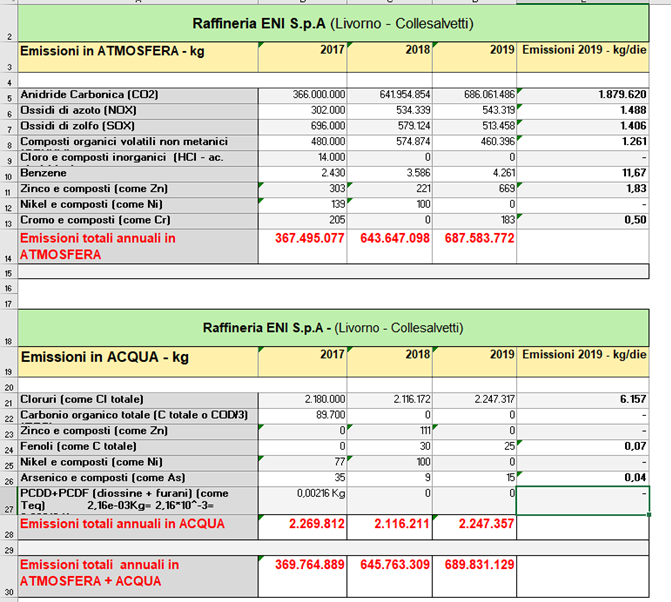The width and height of the screenshot is (671, 602).
Task: Click the Zinco e composti 2019 atmosfera value 669
Action: pyautogui.click(x=474, y=189)
